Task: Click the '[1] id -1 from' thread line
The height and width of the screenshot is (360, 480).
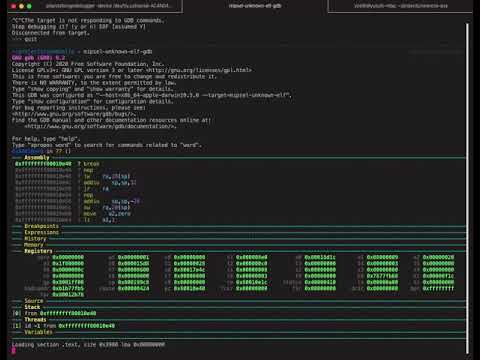Action: (x=63, y=326)
